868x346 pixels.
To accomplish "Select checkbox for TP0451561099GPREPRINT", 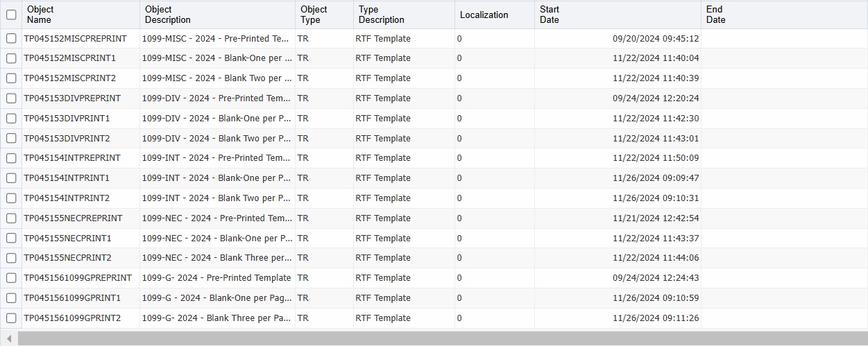I will click(x=11, y=278).
